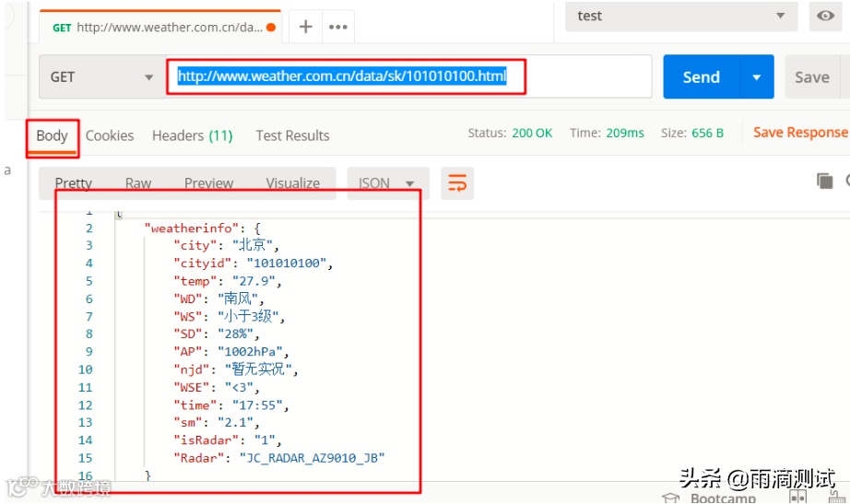Click Save Response link
The height and width of the screenshot is (504, 850).
[x=800, y=133]
